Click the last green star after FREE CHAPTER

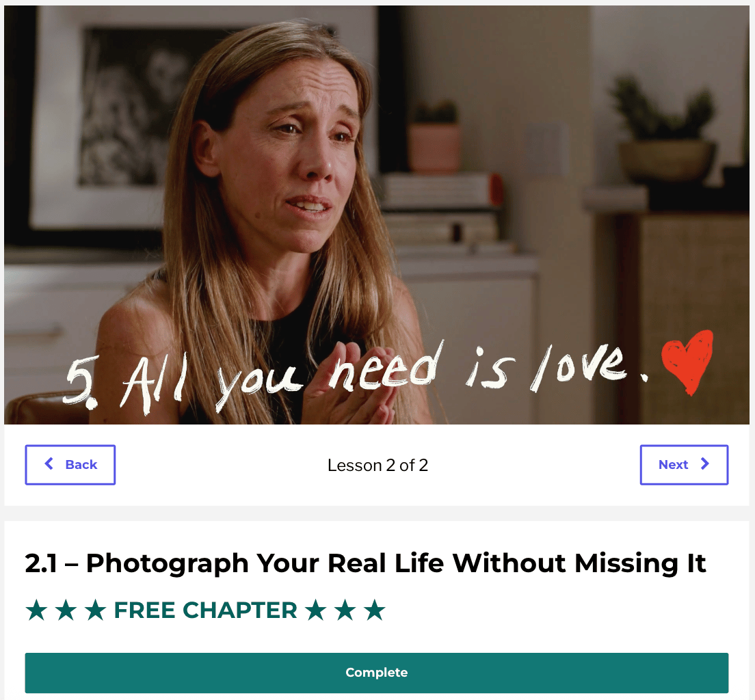pyautogui.click(x=375, y=610)
